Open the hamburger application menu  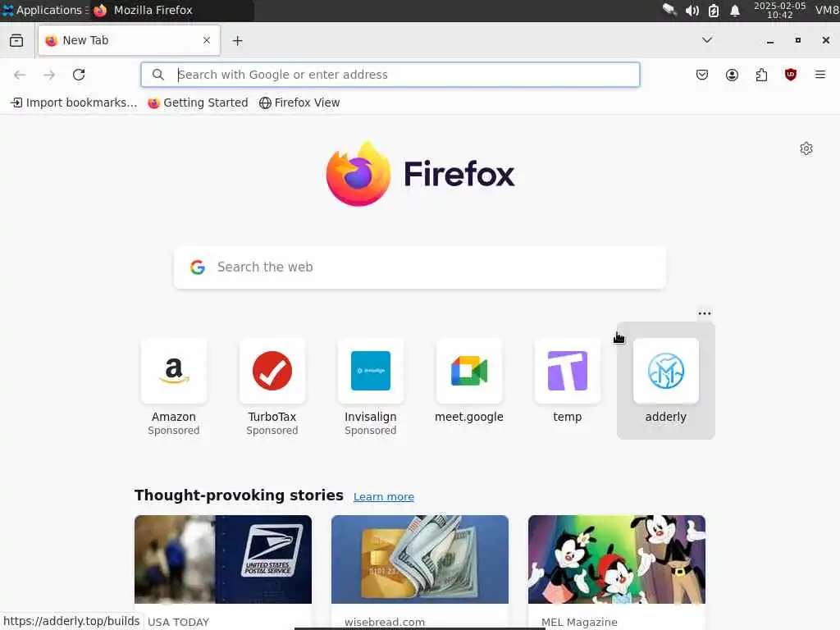click(x=820, y=75)
